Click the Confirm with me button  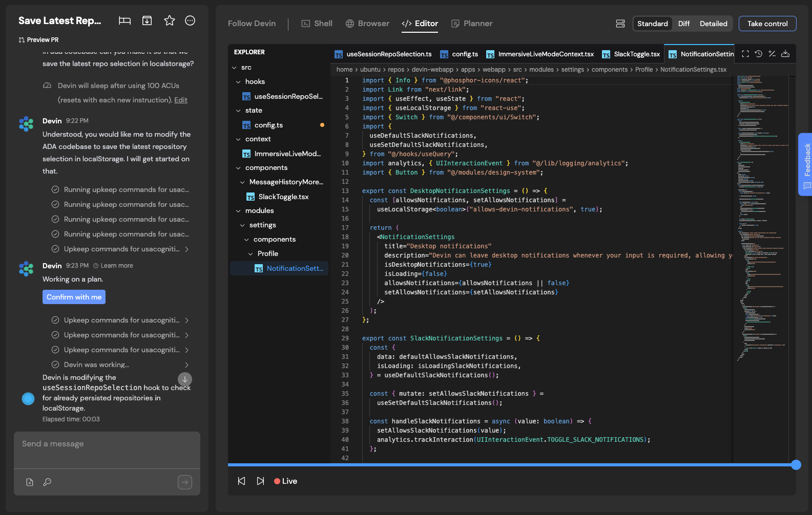click(x=74, y=297)
